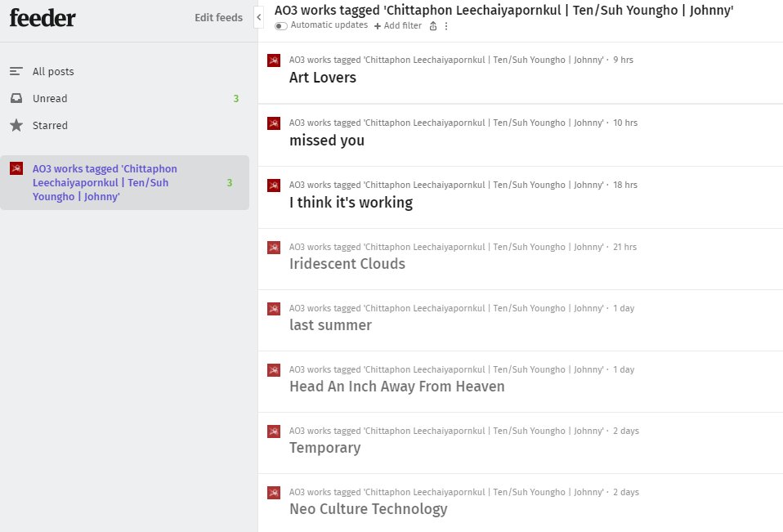783x532 pixels.
Task: Click the feed name above 'Temporary'
Action: [446, 431]
